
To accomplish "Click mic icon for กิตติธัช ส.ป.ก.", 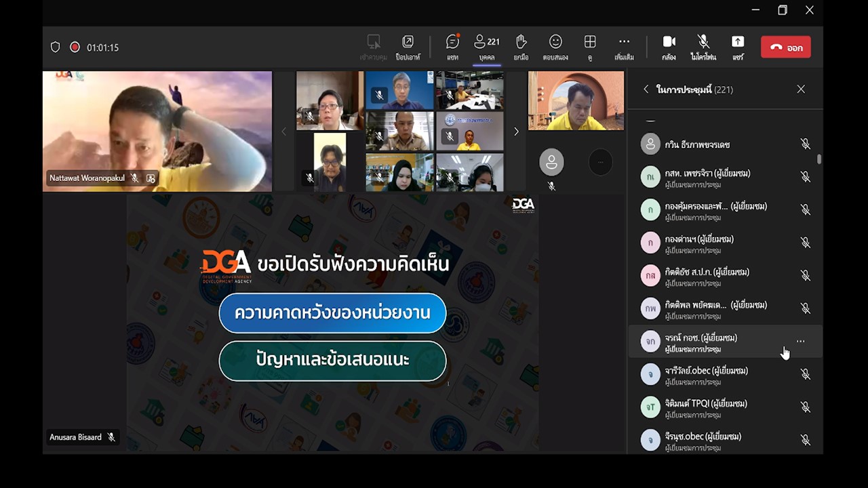I will coord(805,275).
